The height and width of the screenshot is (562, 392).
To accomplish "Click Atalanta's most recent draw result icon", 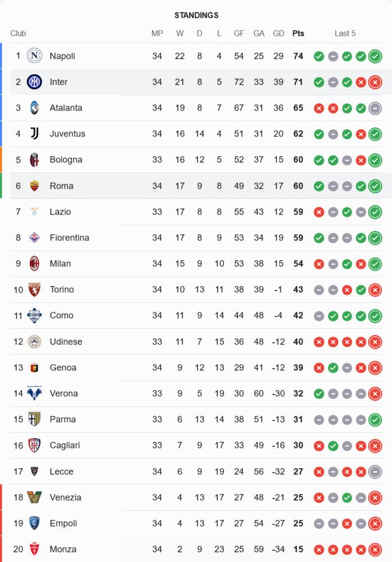I will (x=375, y=108).
